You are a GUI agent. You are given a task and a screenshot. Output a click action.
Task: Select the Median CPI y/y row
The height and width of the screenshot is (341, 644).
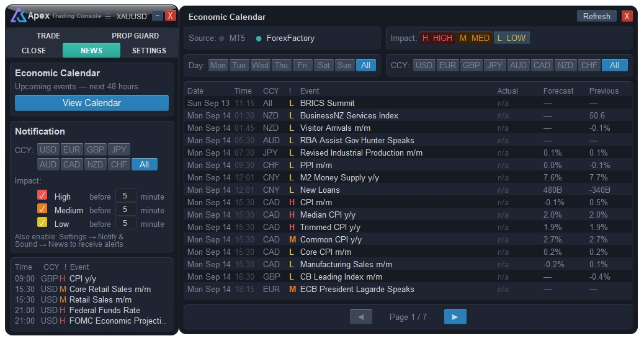(x=408, y=215)
